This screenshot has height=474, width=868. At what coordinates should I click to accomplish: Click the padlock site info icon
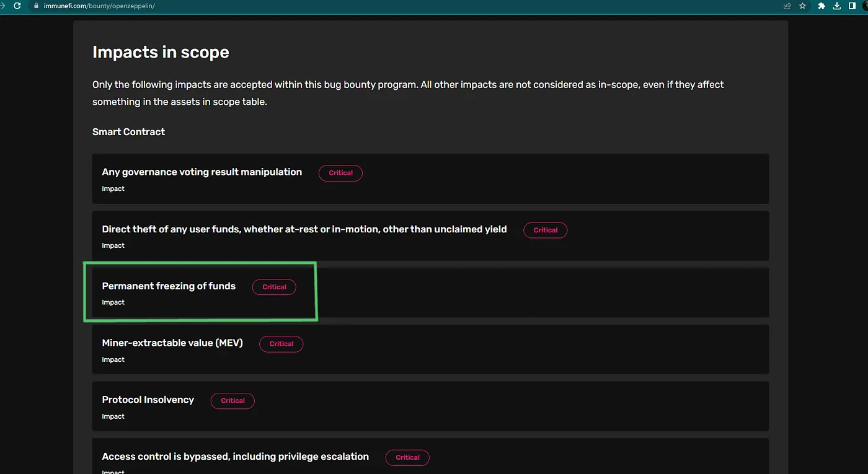pyautogui.click(x=37, y=6)
